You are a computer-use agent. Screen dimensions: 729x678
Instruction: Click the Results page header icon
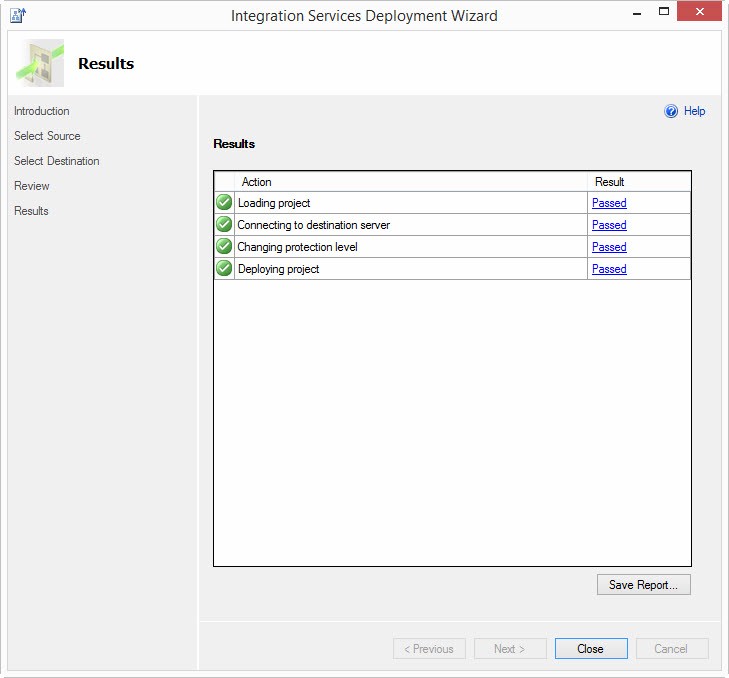(41, 64)
